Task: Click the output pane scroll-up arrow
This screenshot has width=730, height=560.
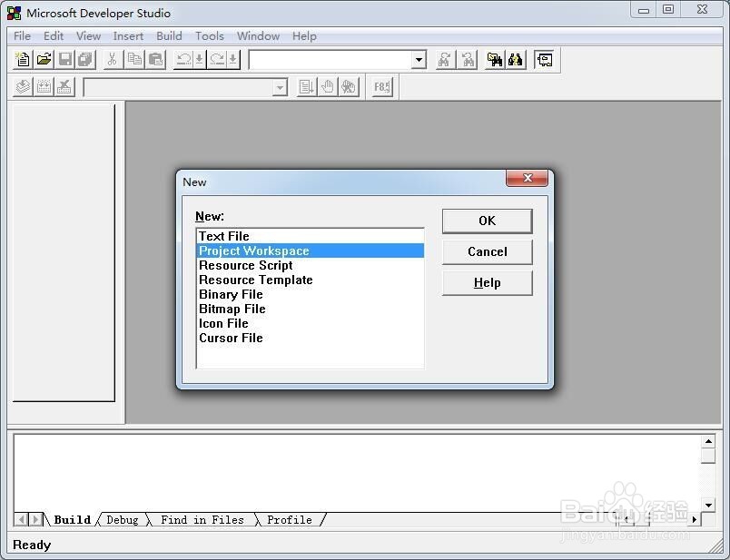Action: pyautogui.click(x=708, y=441)
